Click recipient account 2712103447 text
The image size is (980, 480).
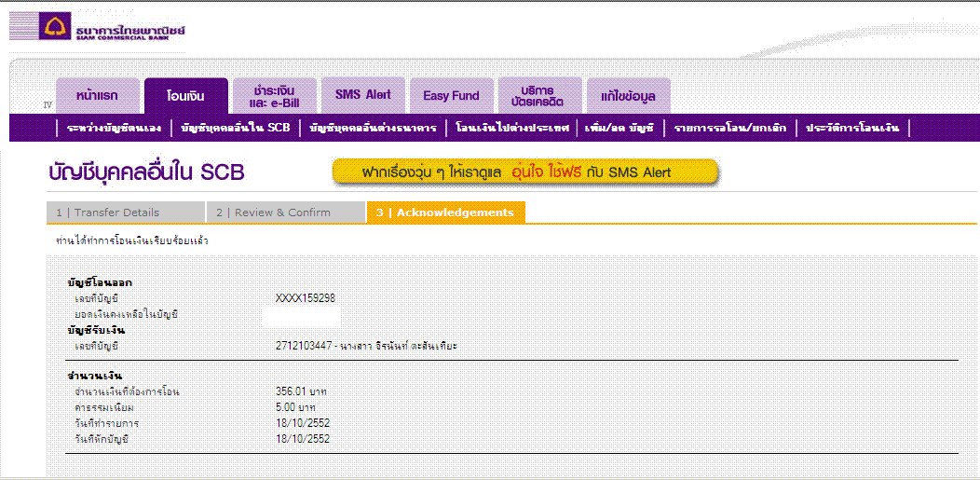pos(366,346)
